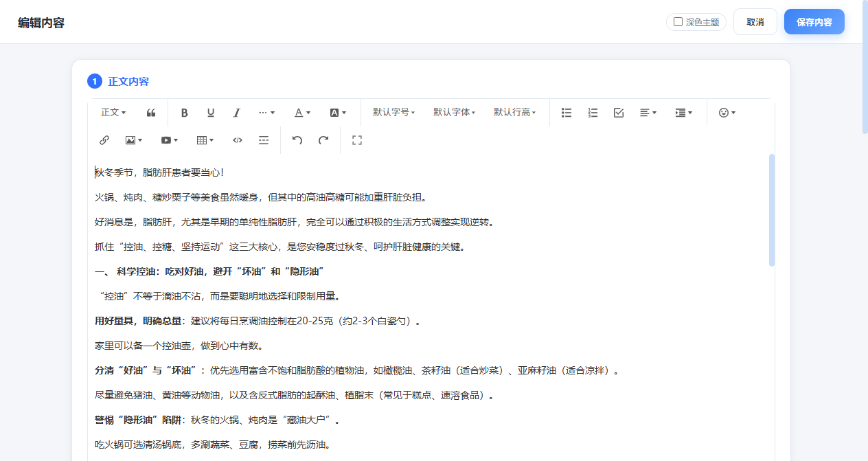The image size is (868, 461).
Task: Insert a numbered list
Action: pyautogui.click(x=593, y=113)
